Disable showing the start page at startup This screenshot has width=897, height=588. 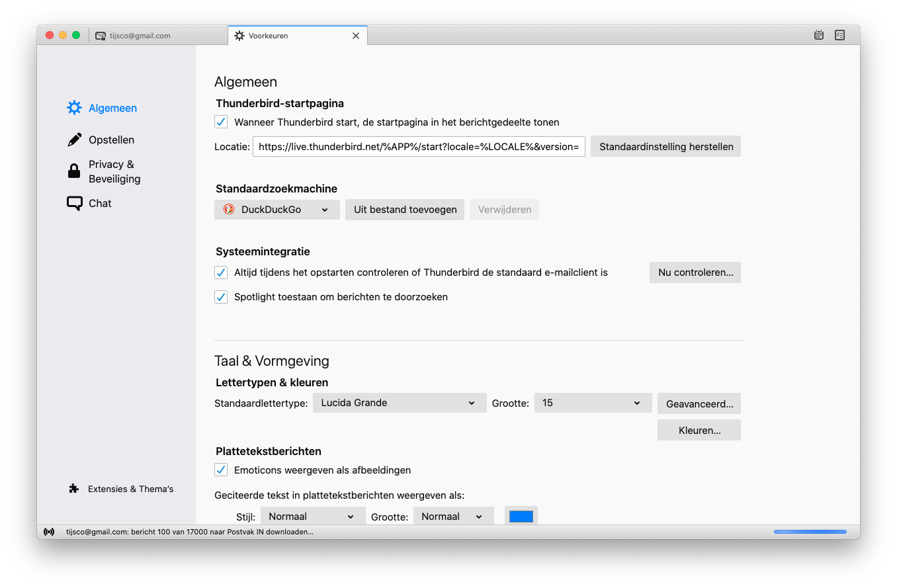(x=221, y=122)
